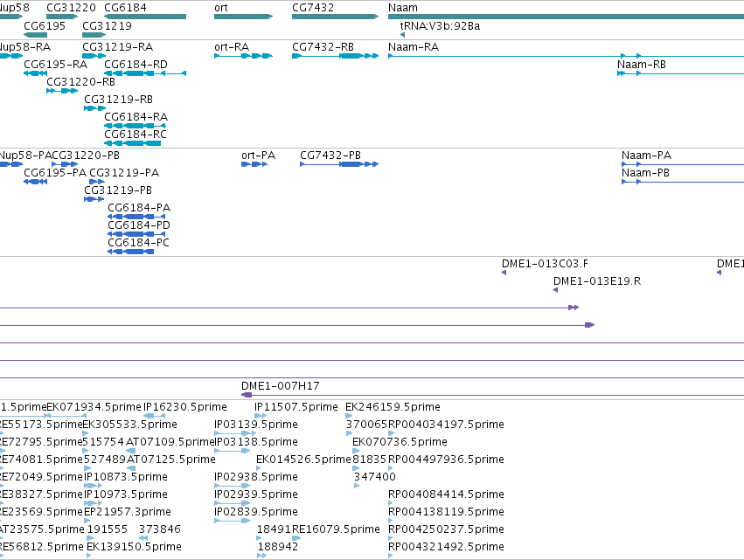Select the CG7432-RB transcript label
Screen dimensions: 744x560
(x=323, y=47)
